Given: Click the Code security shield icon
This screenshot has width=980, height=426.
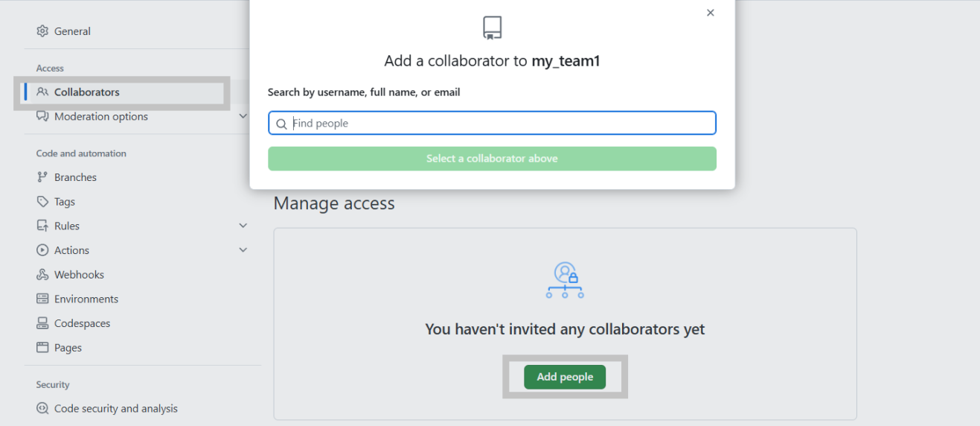Looking at the screenshot, I should click(x=42, y=408).
